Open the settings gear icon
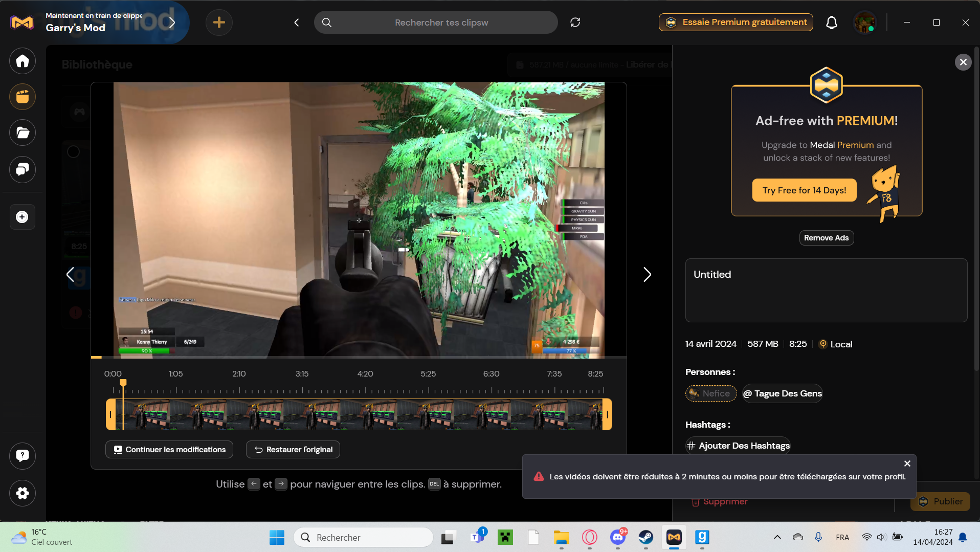Screen dimensions: 980x552 coord(23,493)
